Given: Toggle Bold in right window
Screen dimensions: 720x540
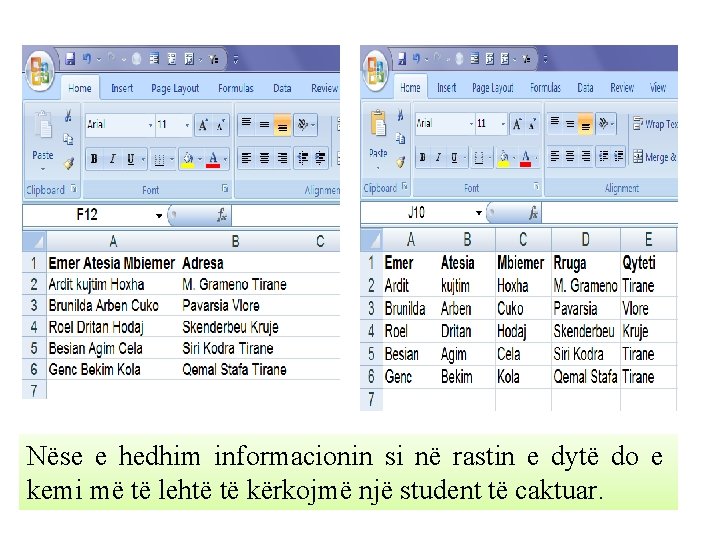Looking at the screenshot, I should tap(422, 158).
